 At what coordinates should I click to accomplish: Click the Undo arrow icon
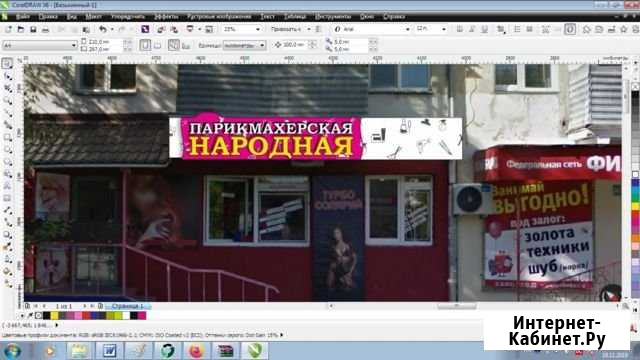[x=102, y=29]
